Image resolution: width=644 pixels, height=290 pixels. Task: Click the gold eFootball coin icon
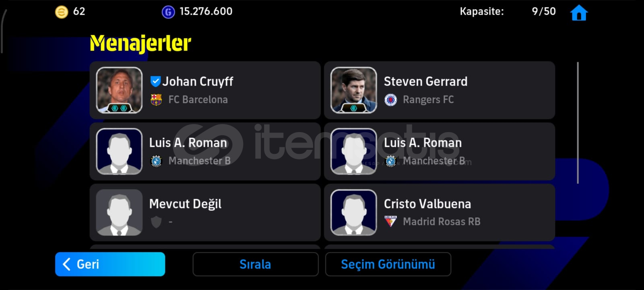click(61, 12)
